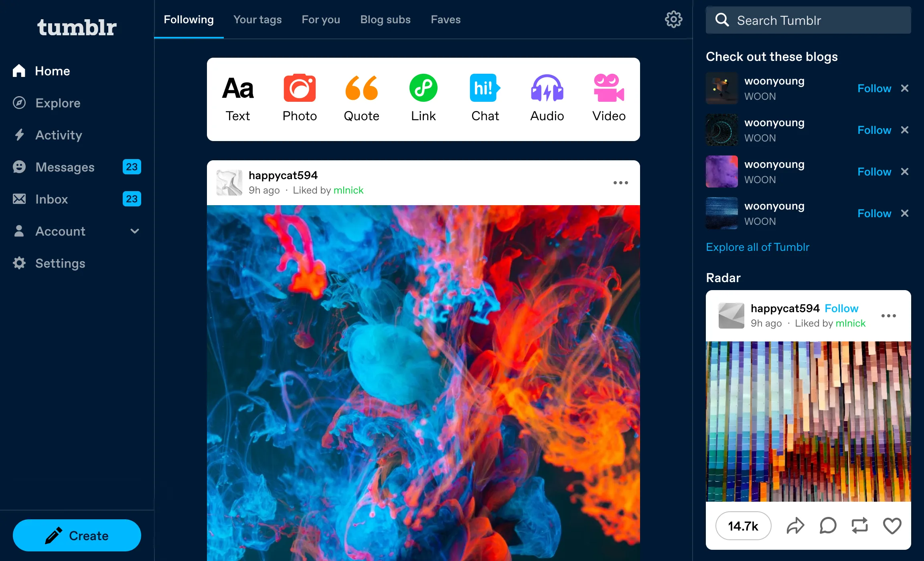
Task: Open the Radar paint swatches image
Action: [808, 422]
